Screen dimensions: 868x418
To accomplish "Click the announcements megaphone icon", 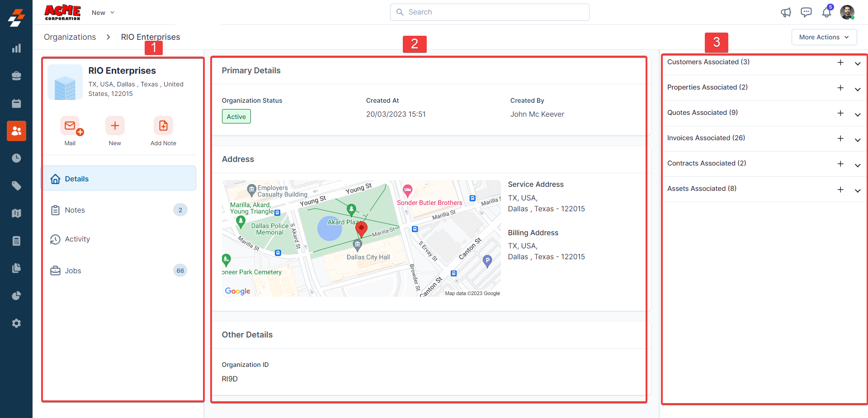I will pos(786,12).
